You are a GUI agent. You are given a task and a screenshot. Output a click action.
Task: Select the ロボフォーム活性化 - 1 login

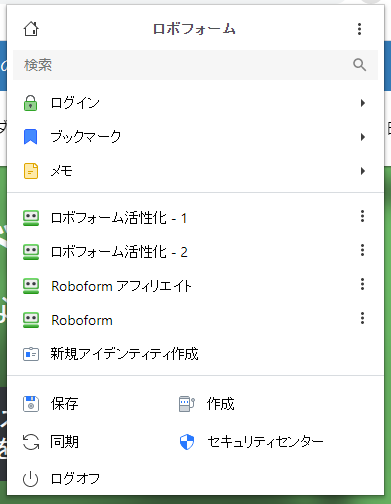[x=119, y=218]
